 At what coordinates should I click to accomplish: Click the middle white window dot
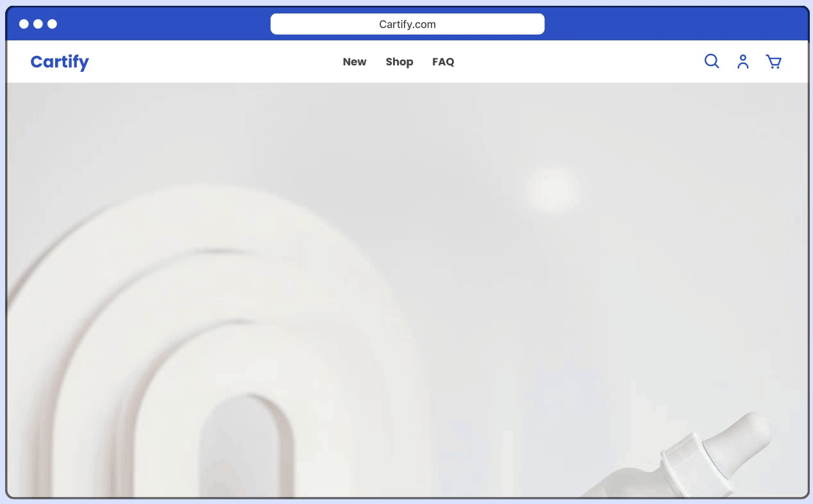[x=38, y=24]
